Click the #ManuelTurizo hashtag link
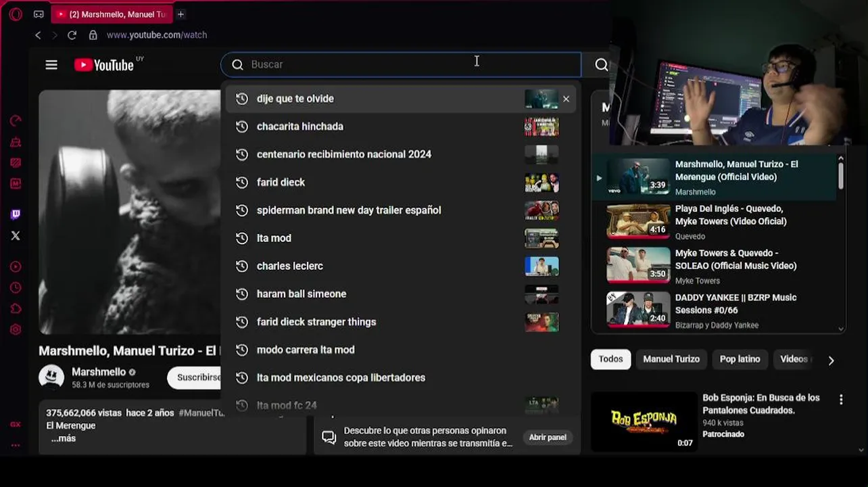Viewport: 868px width, 487px height. [201, 413]
